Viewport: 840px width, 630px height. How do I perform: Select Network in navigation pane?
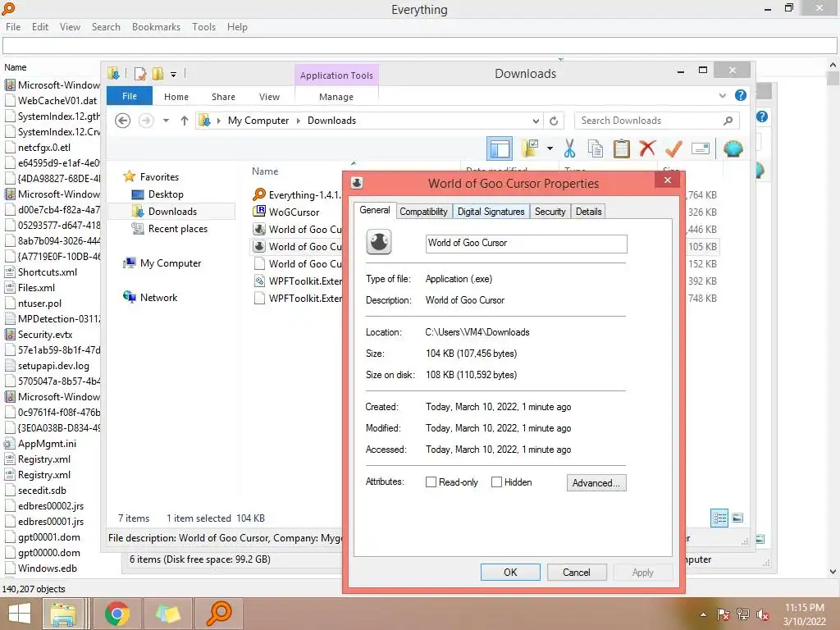click(x=158, y=297)
